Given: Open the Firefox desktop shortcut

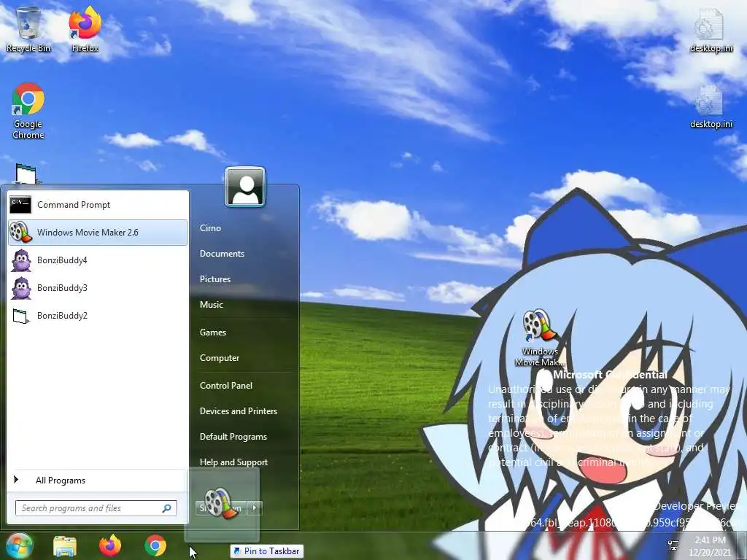Looking at the screenshot, I should point(85,28).
